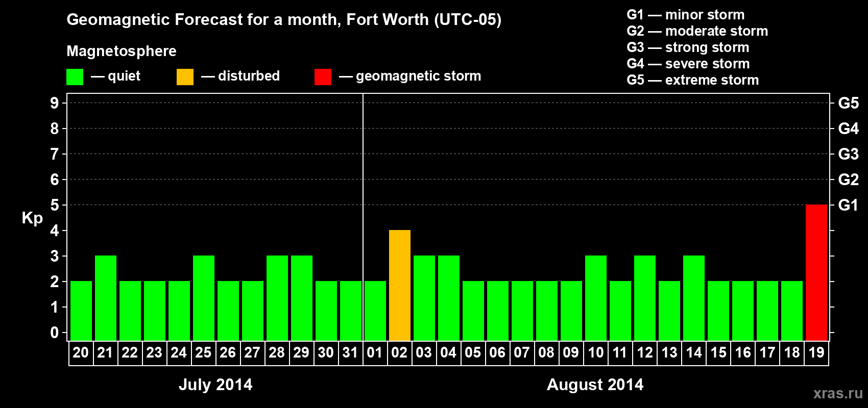Click the green bar for August 03
The width and height of the screenshot is (868, 408).
(x=424, y=298)
